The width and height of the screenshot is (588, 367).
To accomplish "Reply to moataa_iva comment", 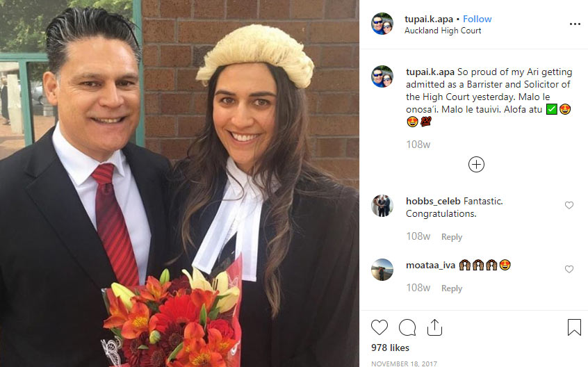I will coord(452,288).
